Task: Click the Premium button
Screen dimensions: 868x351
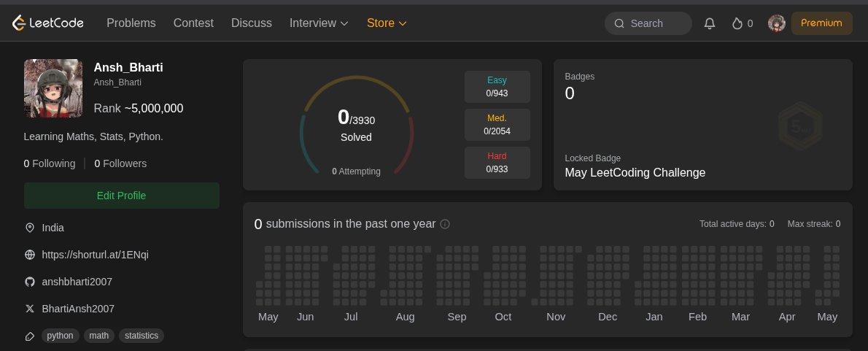Action: coord(821,23)
